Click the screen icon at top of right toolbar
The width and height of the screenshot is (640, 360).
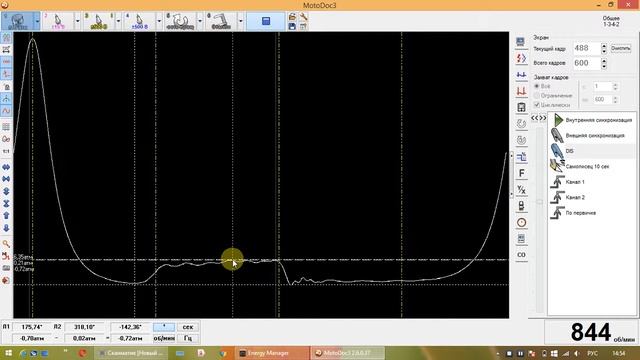pos(520,42)
